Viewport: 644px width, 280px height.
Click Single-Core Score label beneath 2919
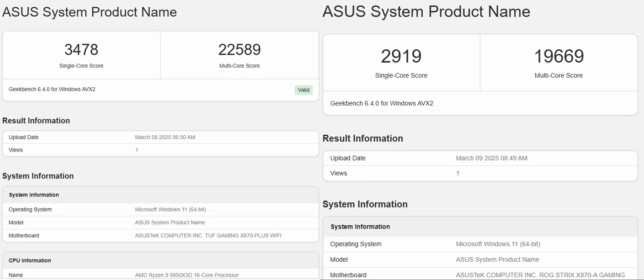pyautogui.click(x=401, y=75)
